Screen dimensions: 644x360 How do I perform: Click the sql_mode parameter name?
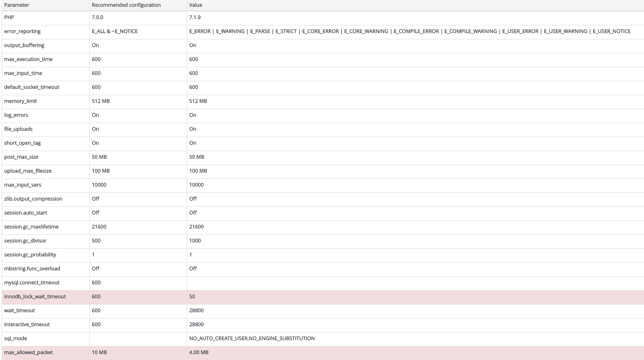[x=16, y=338]
